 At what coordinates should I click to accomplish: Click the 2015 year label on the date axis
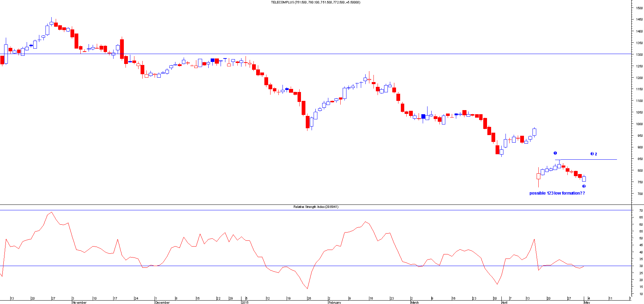245,302
